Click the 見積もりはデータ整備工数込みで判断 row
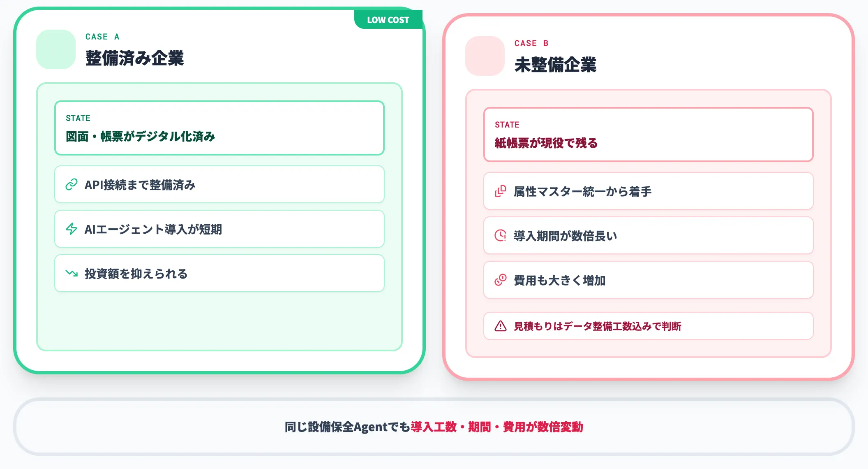Screen dimensions: 868x469 pos(648,326)
